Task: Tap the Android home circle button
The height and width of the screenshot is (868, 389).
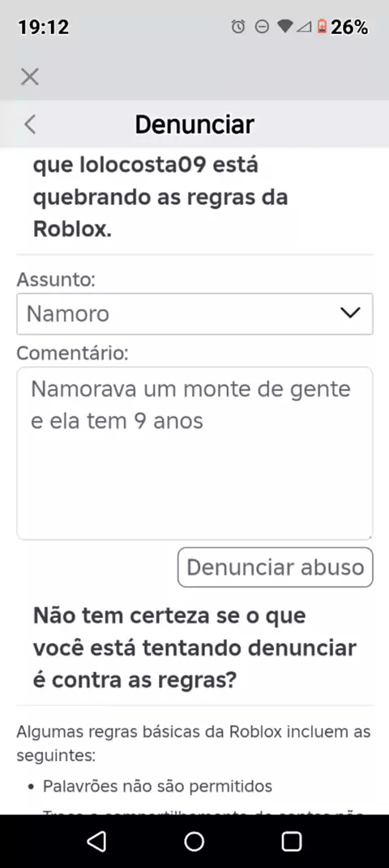Action: [194, 840]
